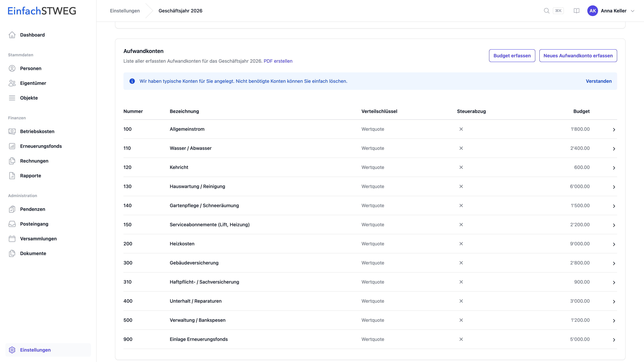
Task: Open the Dashboard home icon
Action: [x=12, y=35]
